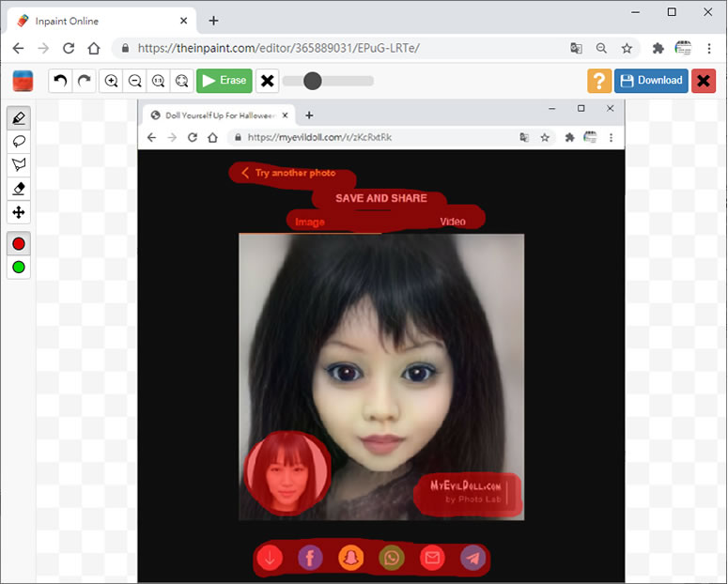Click the Redo arrow button
Viewport: 728px width, 584px height.
point(85,81)
